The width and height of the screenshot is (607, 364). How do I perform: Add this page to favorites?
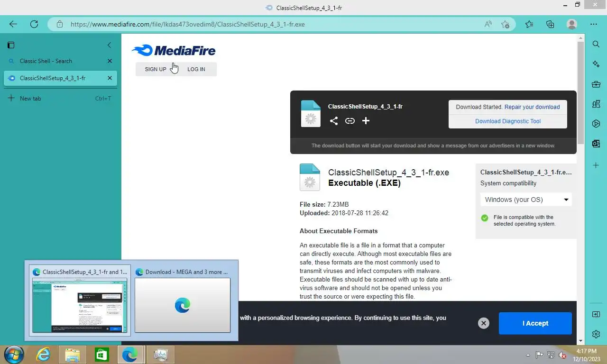506,24
